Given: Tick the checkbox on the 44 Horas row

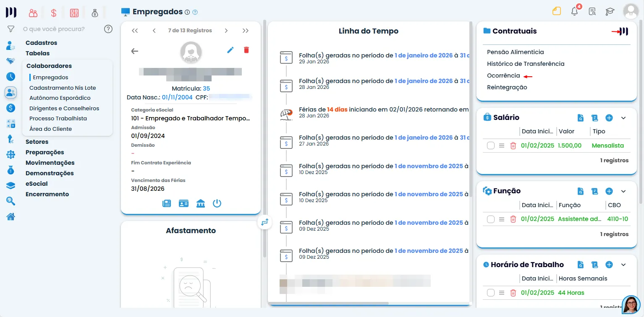Looking at the screenshot, I should pyautogui.click(x=491, y=293).
